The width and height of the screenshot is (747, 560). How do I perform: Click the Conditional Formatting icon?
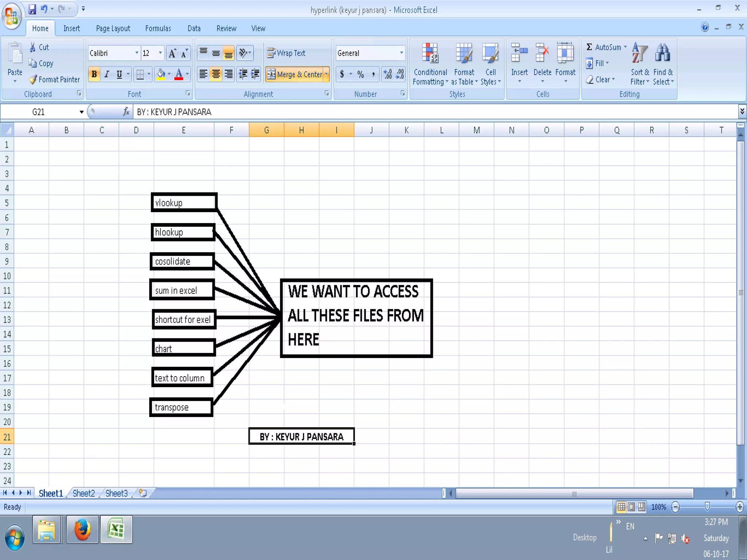coord(430,53)
